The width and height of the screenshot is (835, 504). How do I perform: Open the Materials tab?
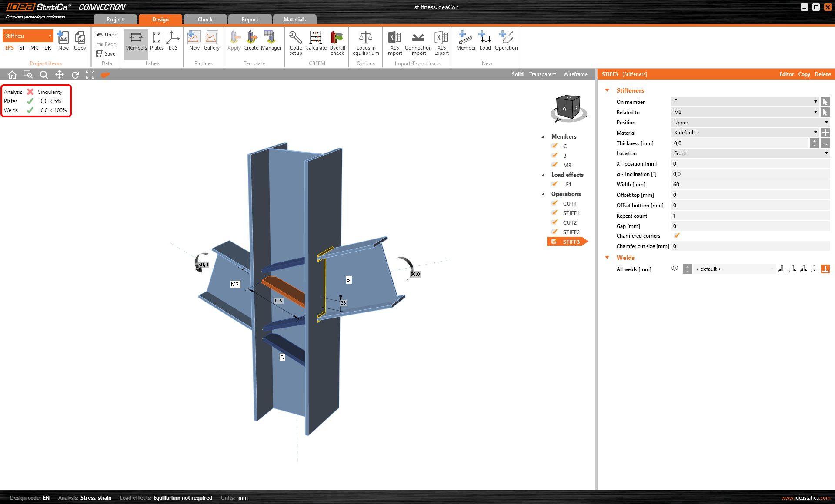tap(294, 20)
